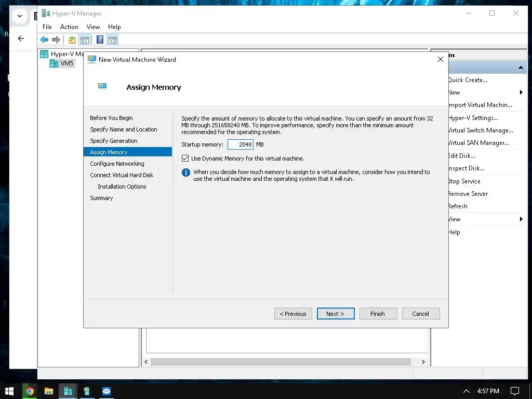Click the Previous button
The width and height of the screenshot is (532, 399).
pyautogui.click(x=293, y=314)
